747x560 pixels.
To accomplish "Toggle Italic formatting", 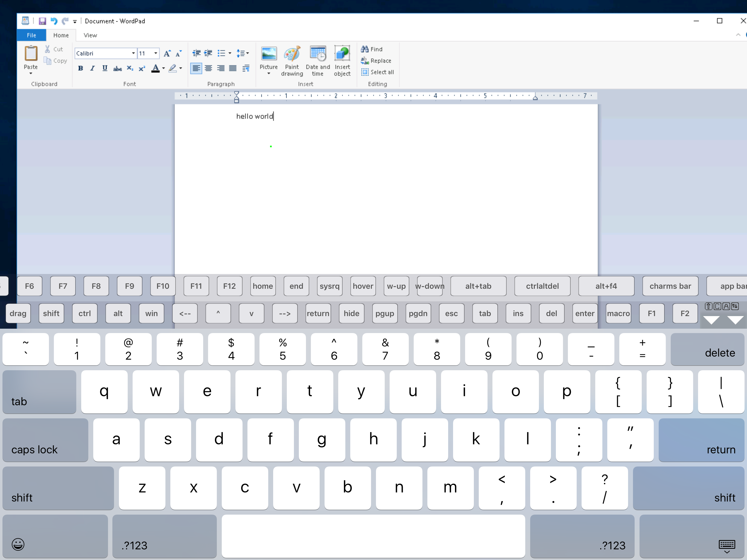I will (x=92, y=68).
